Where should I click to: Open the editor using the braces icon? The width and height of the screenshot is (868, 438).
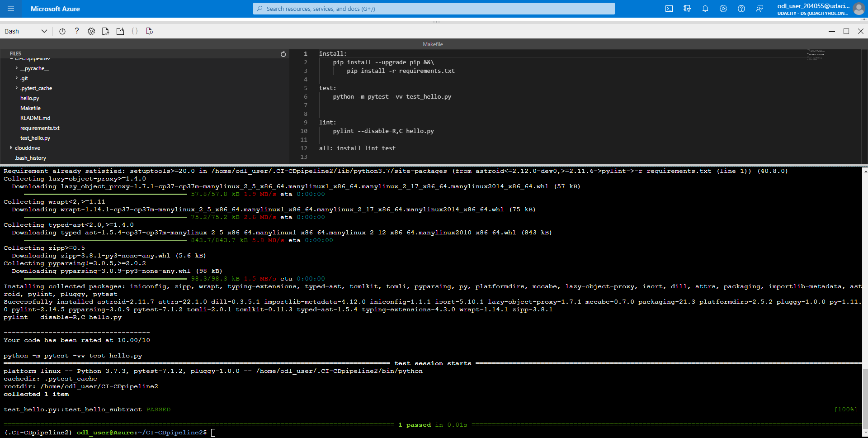point(134,31)
